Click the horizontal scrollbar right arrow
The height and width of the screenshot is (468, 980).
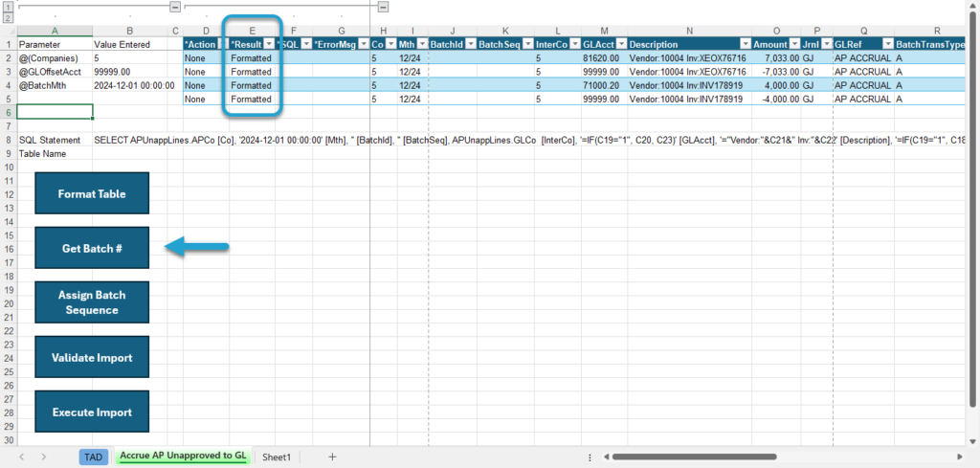tap(960, 457)
